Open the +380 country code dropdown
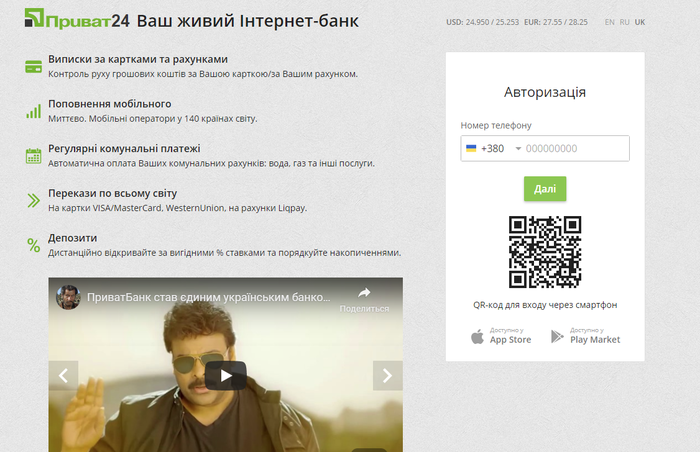The height and width of the screenshot is (452, 700). [493, 148]
